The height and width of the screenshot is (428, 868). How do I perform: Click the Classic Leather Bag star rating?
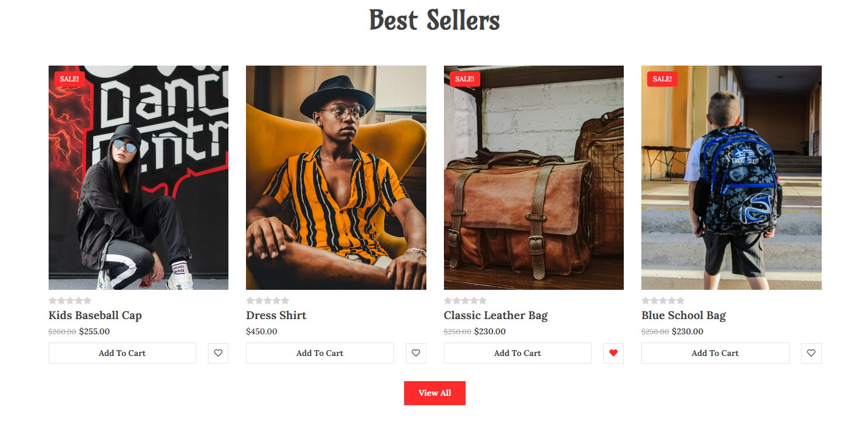[x=466, y=300]
